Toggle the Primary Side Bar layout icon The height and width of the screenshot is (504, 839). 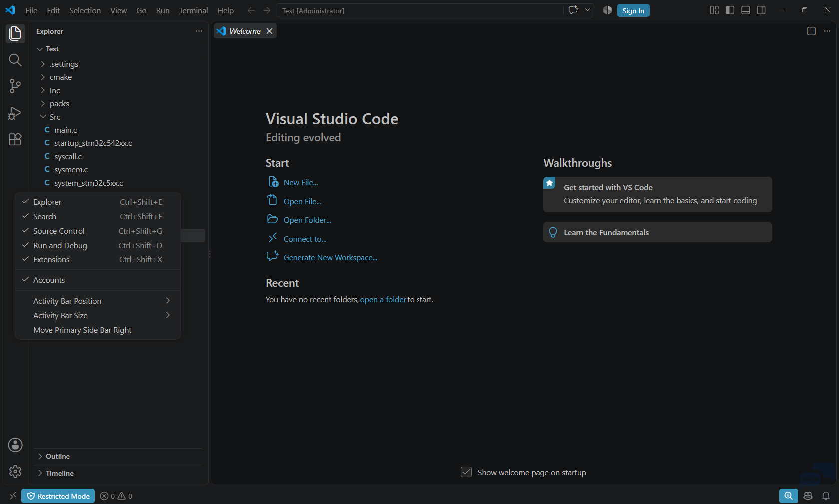(730, 10)
